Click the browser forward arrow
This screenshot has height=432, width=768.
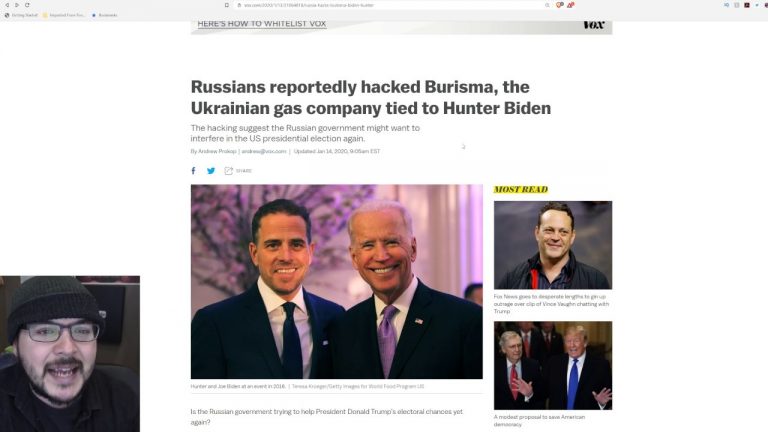(17, 5)
